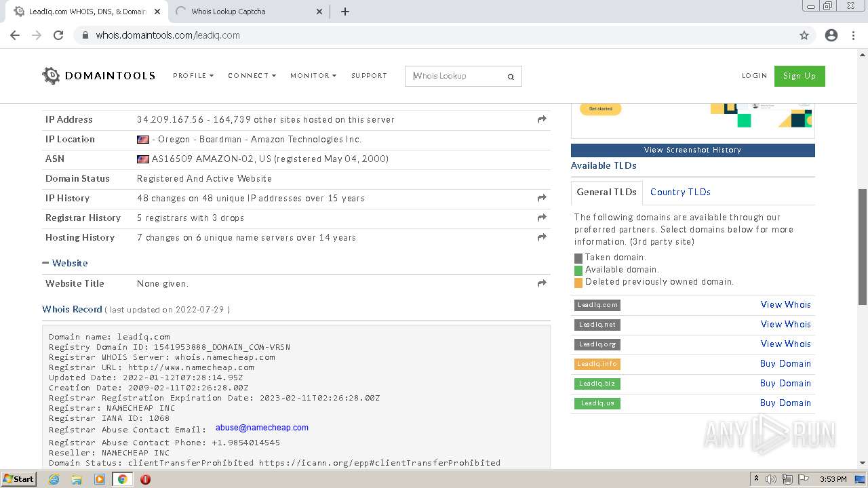Click the gray LeadIq.com domain badge
Viewport: 868px width, 488px height.
click(x=597, y=305)
